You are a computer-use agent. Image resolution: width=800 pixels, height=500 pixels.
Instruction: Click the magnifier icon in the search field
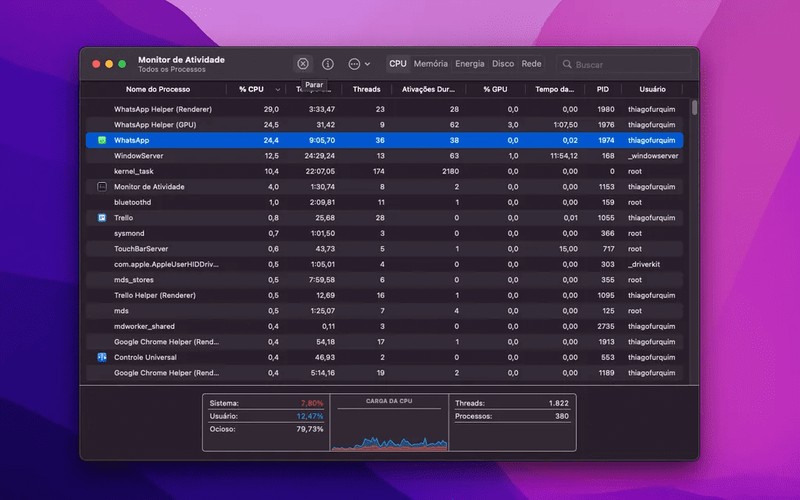567,64
